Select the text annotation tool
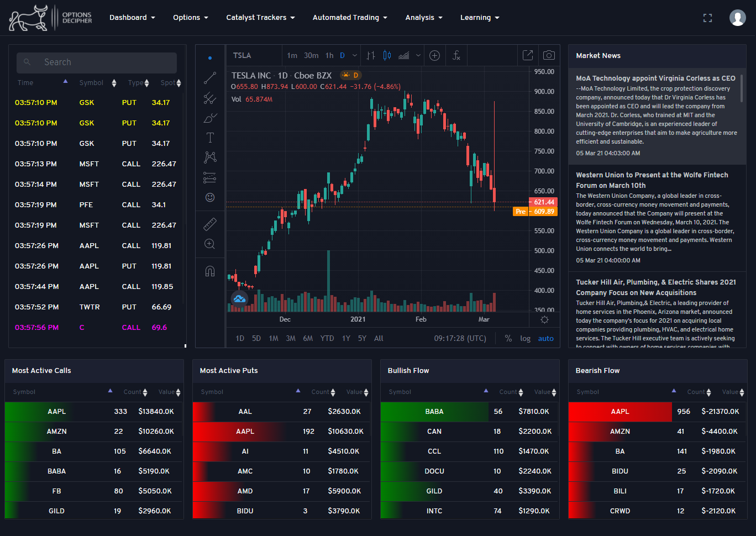Screen dimensions: 756x536 (x=210, y=138)
